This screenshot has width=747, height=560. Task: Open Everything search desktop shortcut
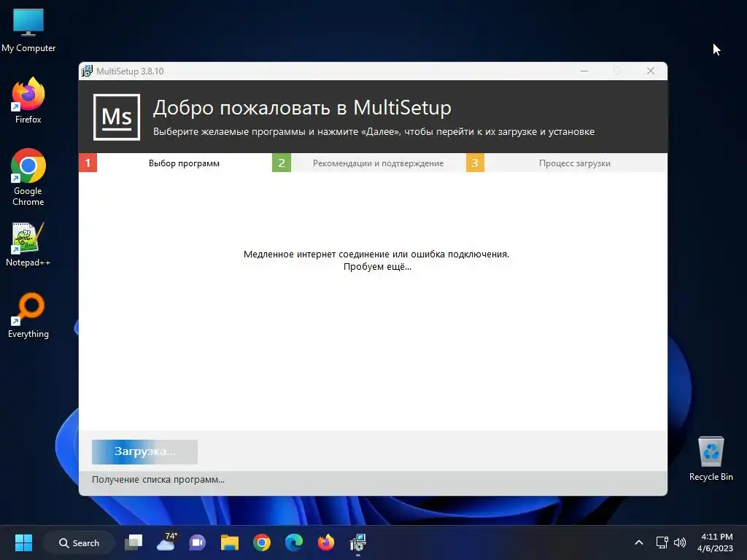click(x=28, y=316)
